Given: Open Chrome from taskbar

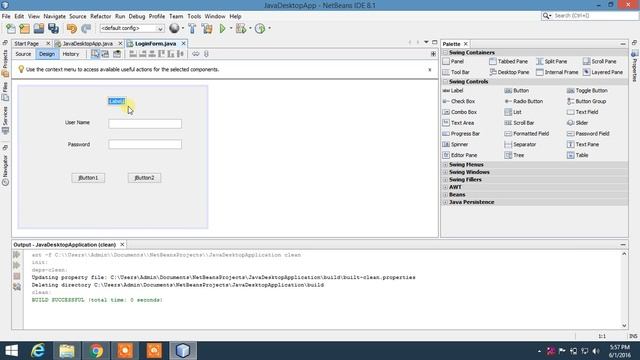Looking at the screenshot, I should pyautogui.click(x=96, y=351).
